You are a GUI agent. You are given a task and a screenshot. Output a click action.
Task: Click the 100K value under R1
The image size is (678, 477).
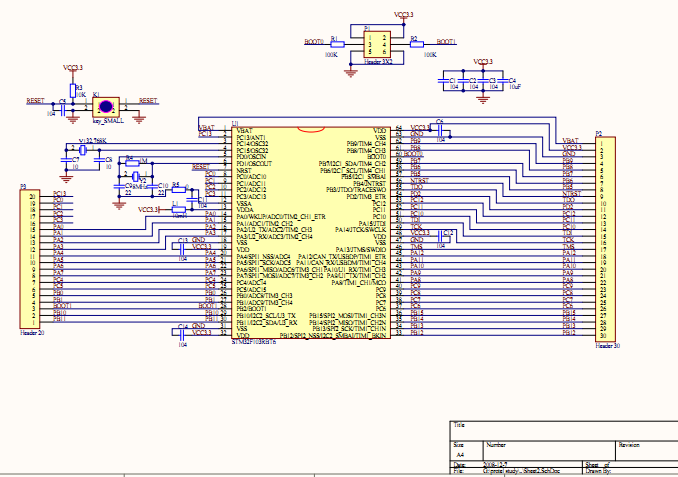(x=331, y=55)
